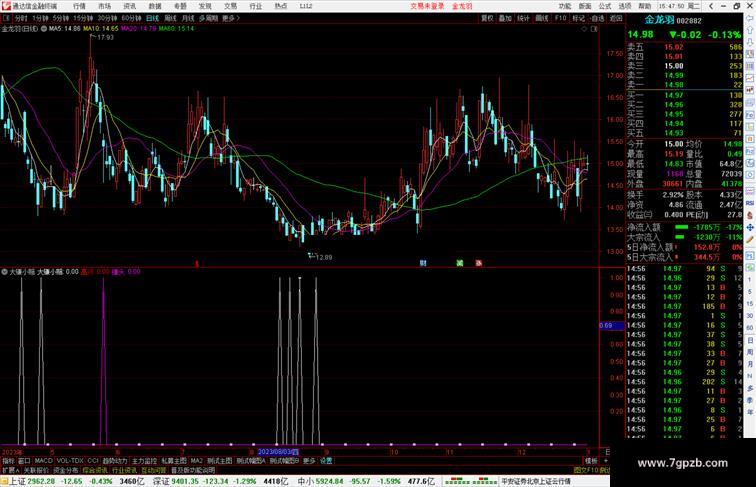The height and width of the screenshot is (487, 756).
Task: Click 返回 back button
Action: coord(616,18)
